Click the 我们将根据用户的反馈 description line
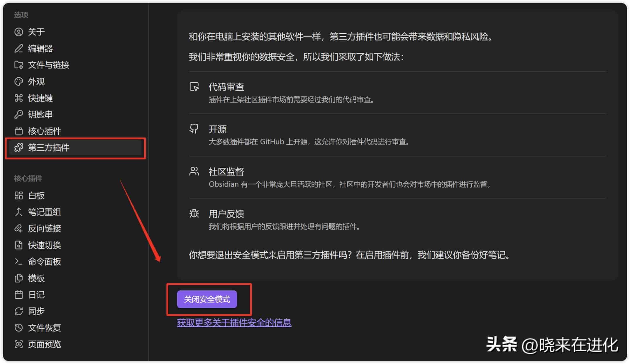630x364 pixels. (285, 227)
